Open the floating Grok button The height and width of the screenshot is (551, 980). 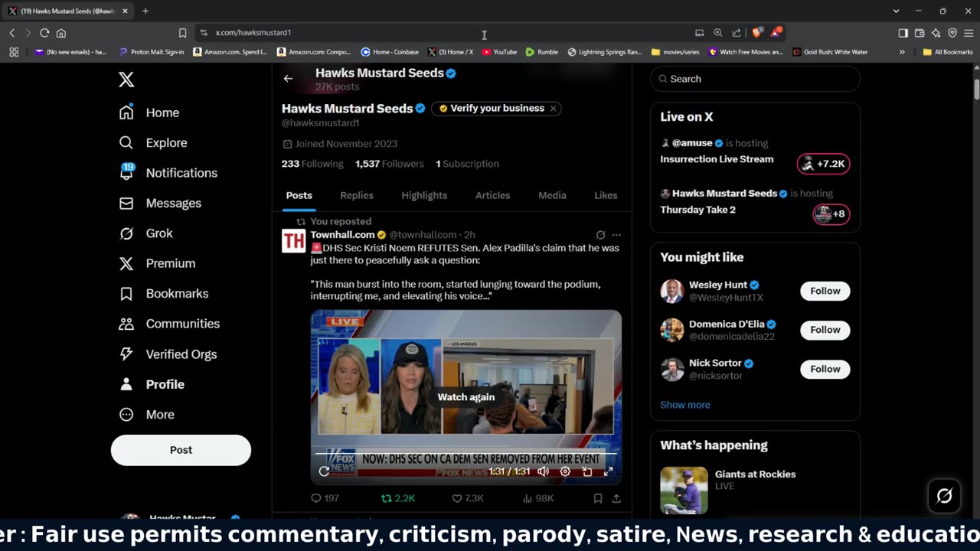click(x=944, y=496)
